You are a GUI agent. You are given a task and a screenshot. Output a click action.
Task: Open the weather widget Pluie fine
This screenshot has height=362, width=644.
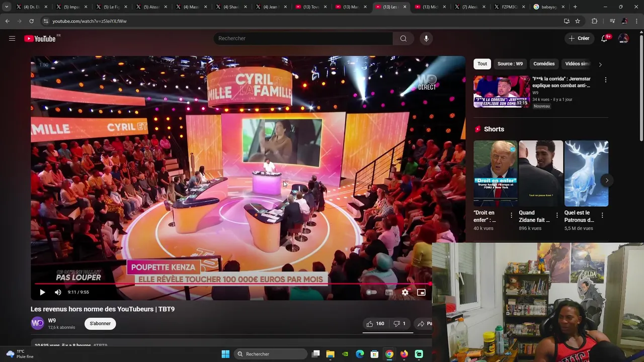(x=20, y=354)
